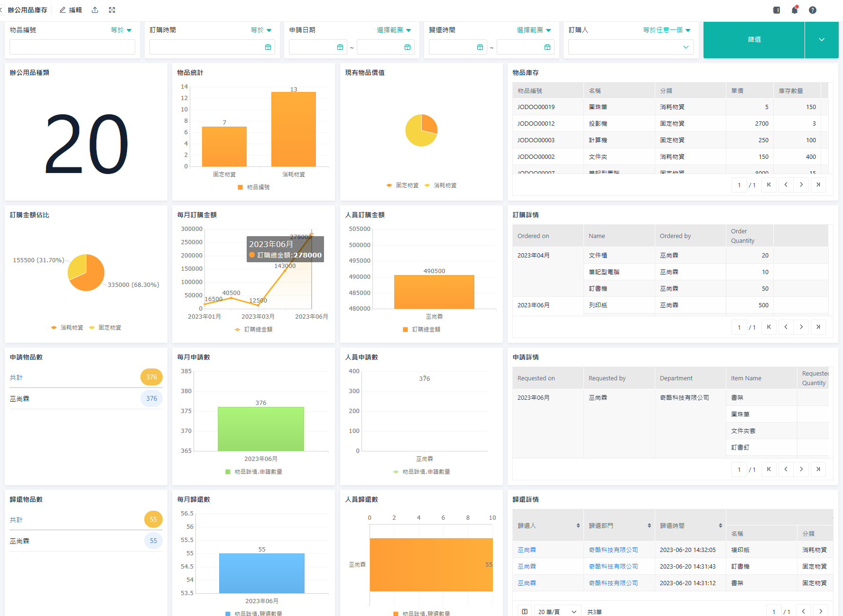Open calendar icon in 訂購時間 field
Screen dimensions: 843x616
tap(268, 47)
